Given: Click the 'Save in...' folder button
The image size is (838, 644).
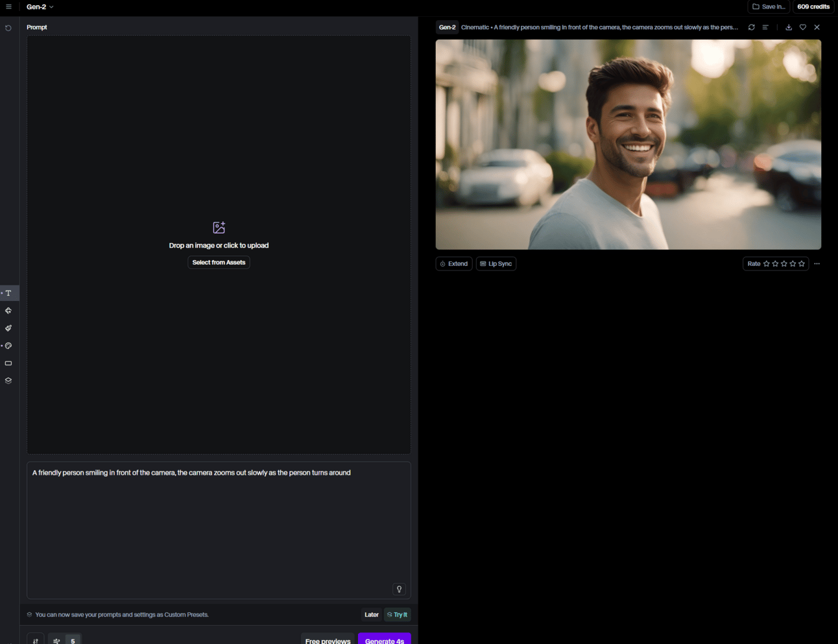Looking at the screenshot, I should click(769, 6).
